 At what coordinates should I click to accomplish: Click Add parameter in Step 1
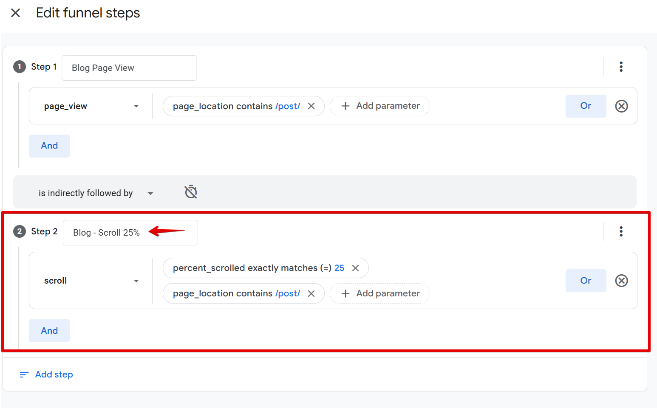click(x=380, y=106)
